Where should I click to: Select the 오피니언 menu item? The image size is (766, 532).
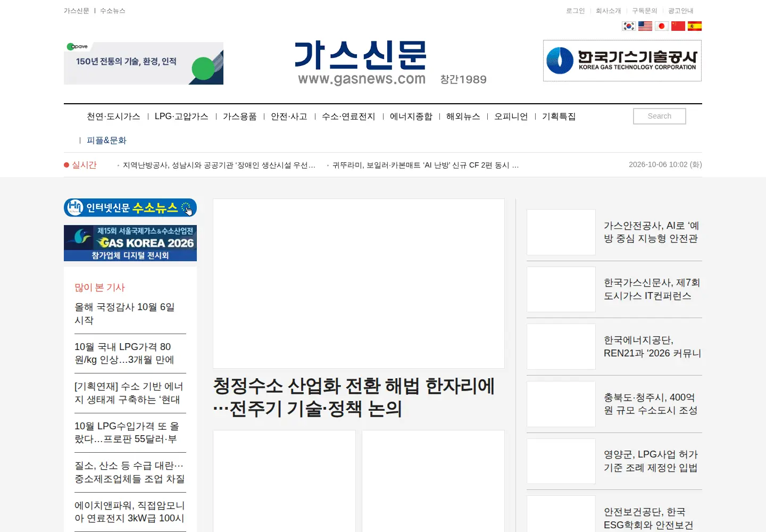pyautogui.click(x=511, y=117)
